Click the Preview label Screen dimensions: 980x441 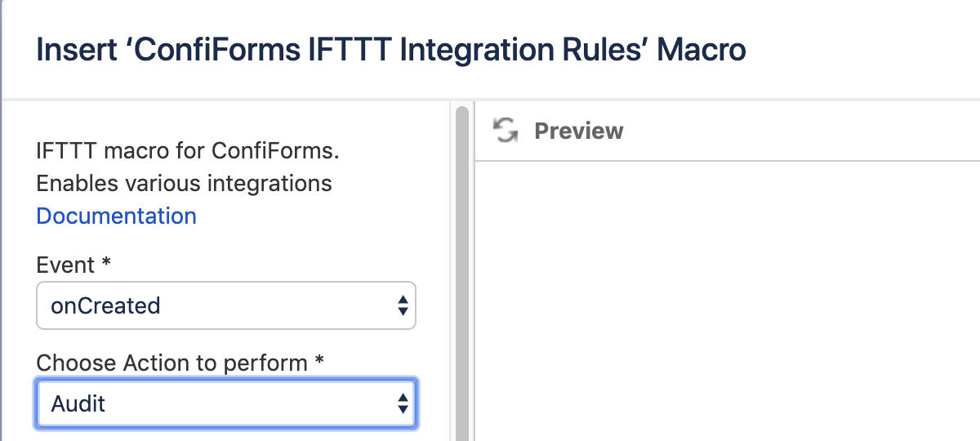coord(578,131)
